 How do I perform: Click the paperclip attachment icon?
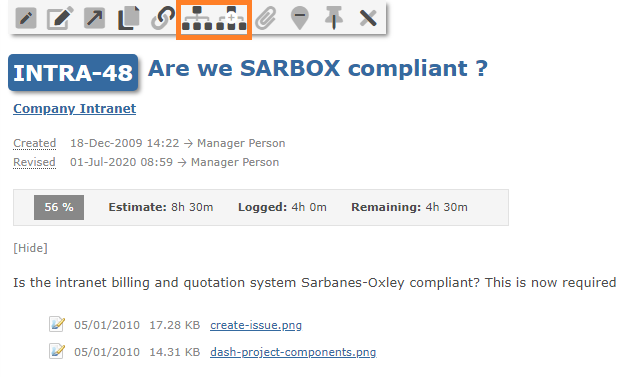[x=265, y=18]
